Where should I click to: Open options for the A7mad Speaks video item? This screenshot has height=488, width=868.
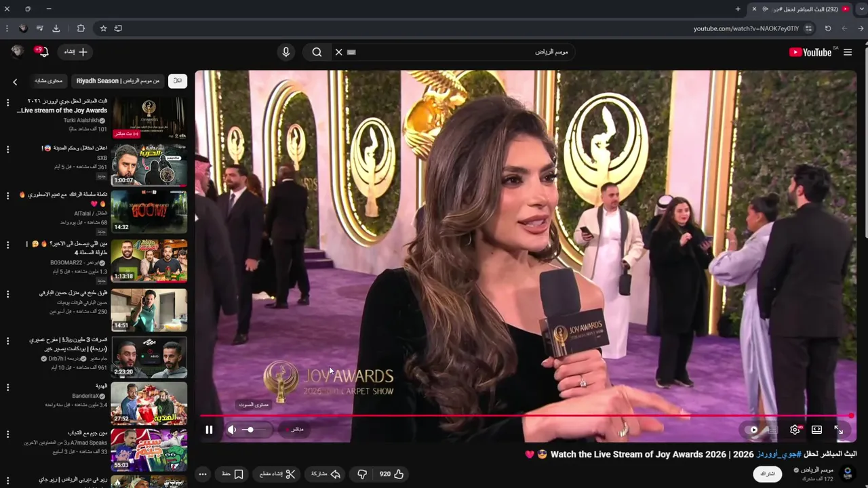tap(8, 434)
